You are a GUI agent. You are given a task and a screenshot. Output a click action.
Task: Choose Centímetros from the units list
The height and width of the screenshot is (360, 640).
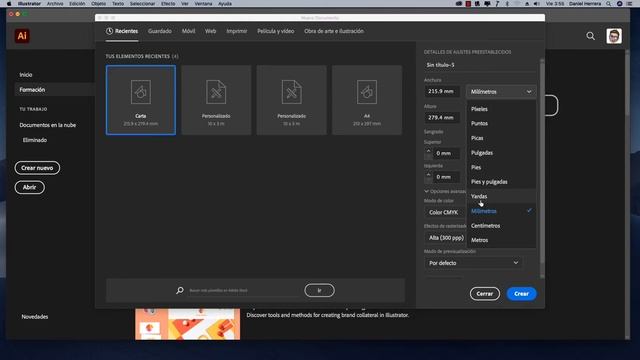tap(501, 226)
